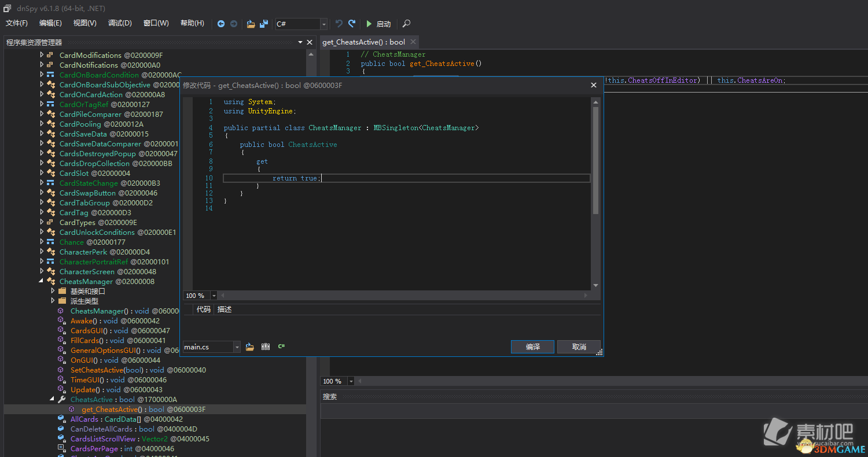Click the down arrow of the dialog editor's vertical scrollbar
This screenshot has height=457, width=868.
tap(596, 286)
